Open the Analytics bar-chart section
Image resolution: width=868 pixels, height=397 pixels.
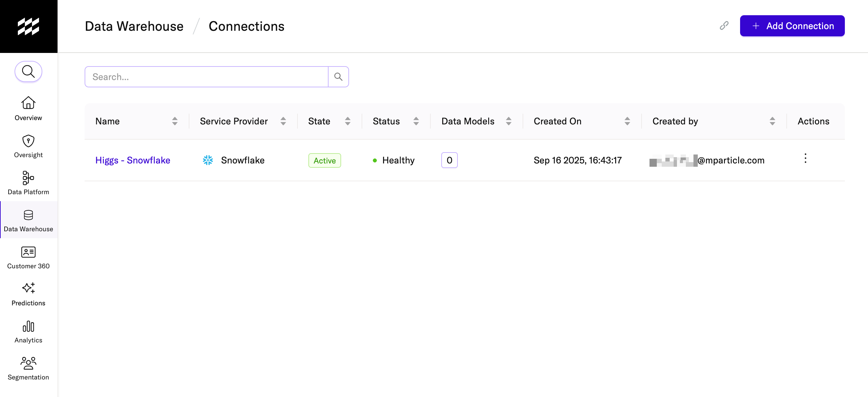(28, 331)
